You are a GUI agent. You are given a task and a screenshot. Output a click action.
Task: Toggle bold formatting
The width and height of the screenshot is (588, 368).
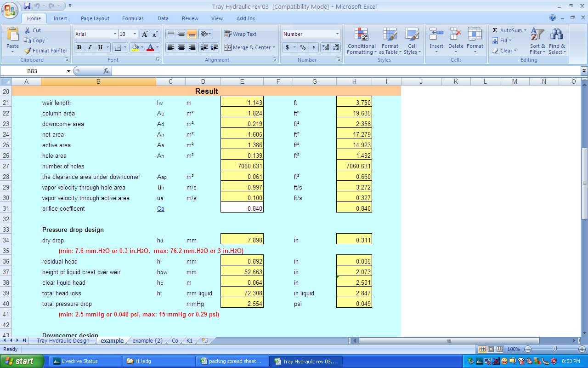tap(78, 47)
